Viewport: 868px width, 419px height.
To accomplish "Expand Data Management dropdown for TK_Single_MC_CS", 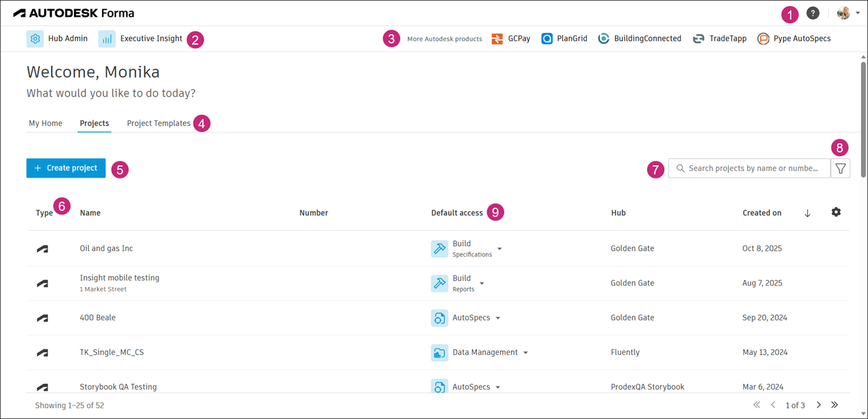I will (x=525, y=353).
